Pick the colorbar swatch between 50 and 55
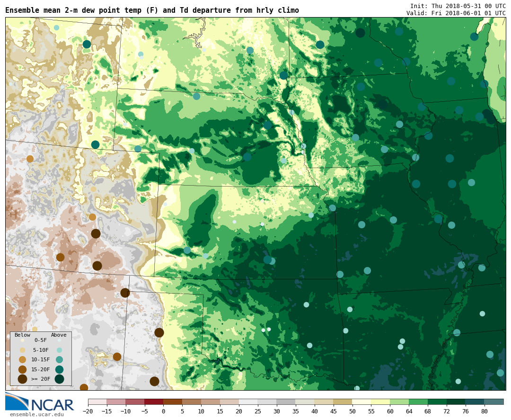511x420 pixels. tap(361, 402)
